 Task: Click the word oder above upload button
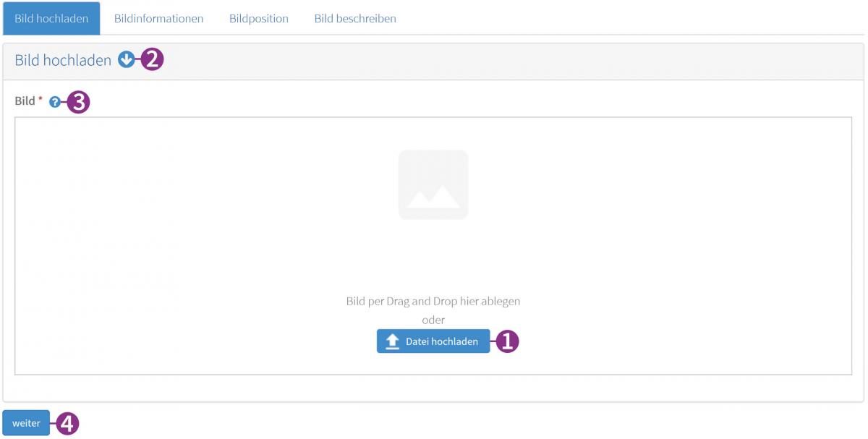[433, 320]
